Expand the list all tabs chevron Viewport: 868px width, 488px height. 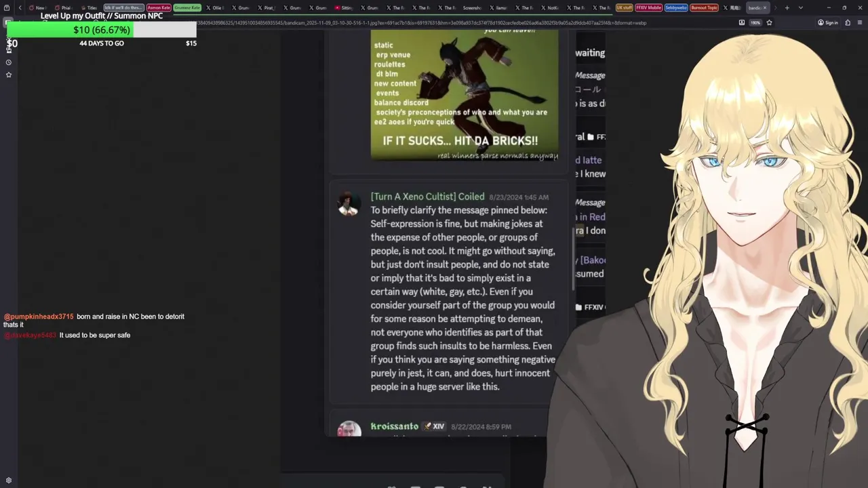pos(801,7)
